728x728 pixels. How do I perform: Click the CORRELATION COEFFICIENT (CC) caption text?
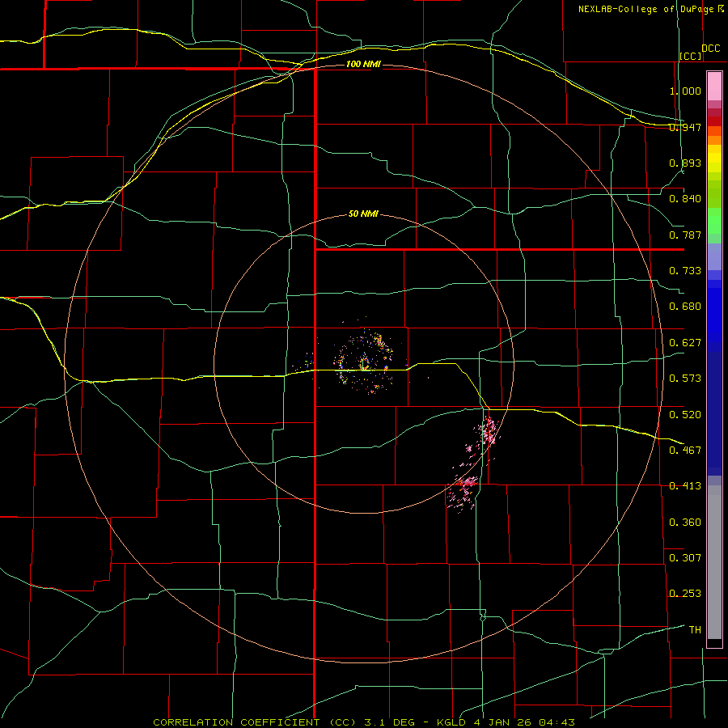(254, 722)
